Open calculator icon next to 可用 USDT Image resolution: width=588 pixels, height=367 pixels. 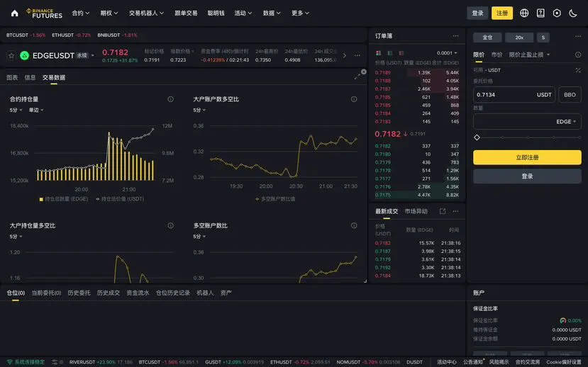click(578, 70)
